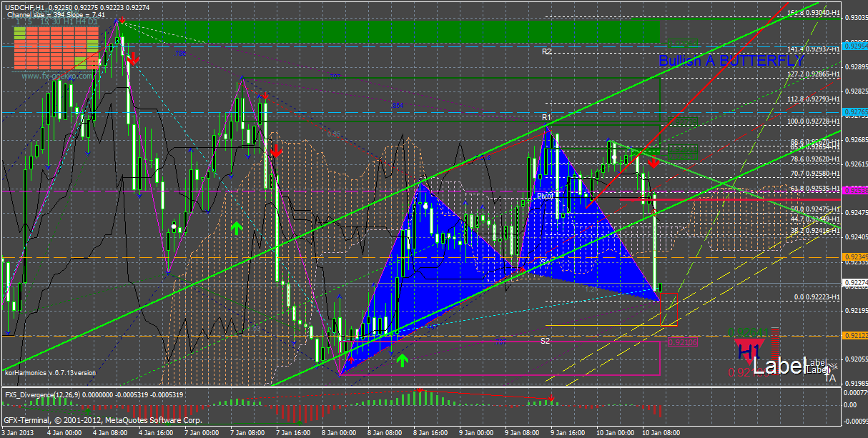
Task: Click the S2 support label
Action: 545,341
